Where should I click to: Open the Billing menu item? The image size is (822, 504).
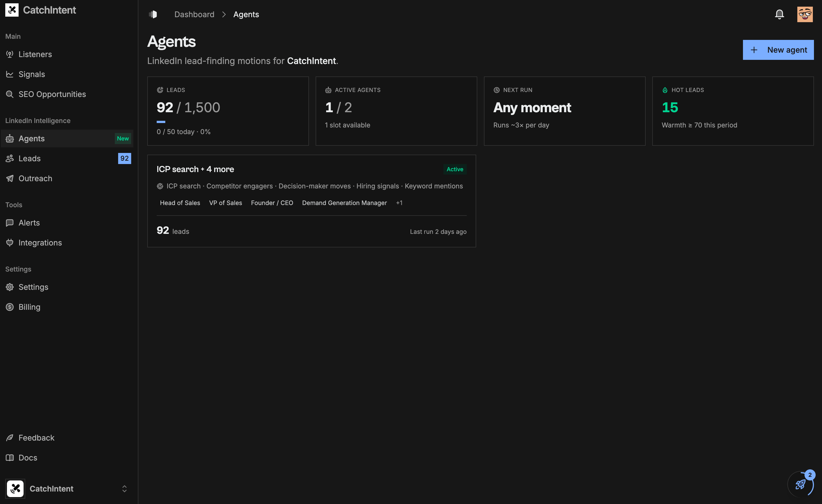pos(29,307)
